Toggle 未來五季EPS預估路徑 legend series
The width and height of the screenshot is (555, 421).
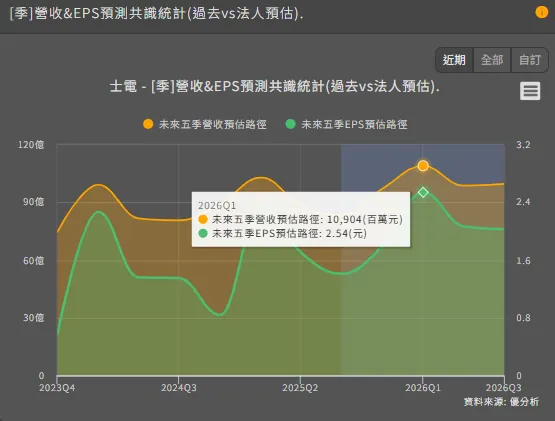click(346, 124)
